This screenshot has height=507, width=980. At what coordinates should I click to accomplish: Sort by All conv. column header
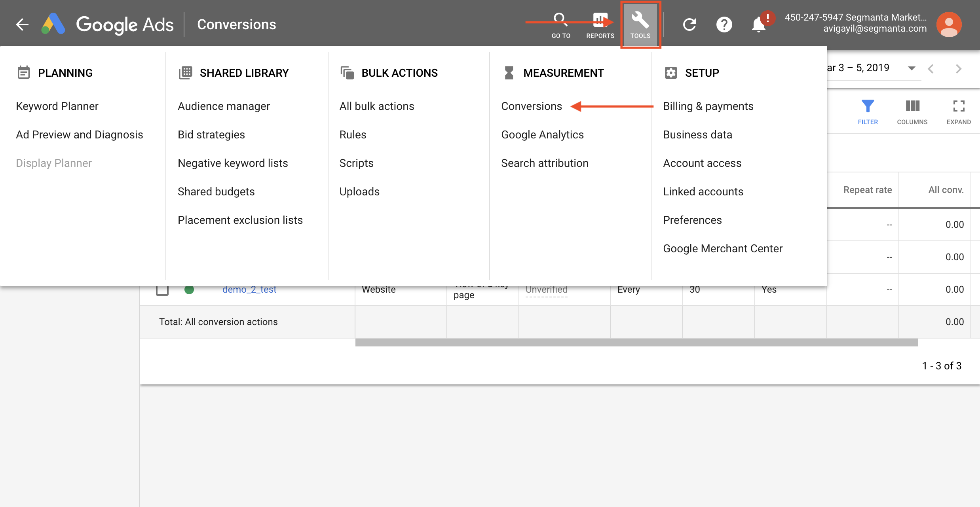946,190
